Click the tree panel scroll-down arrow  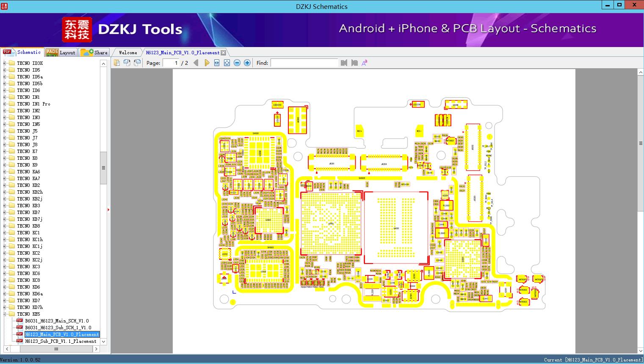(x=103, y=341)
